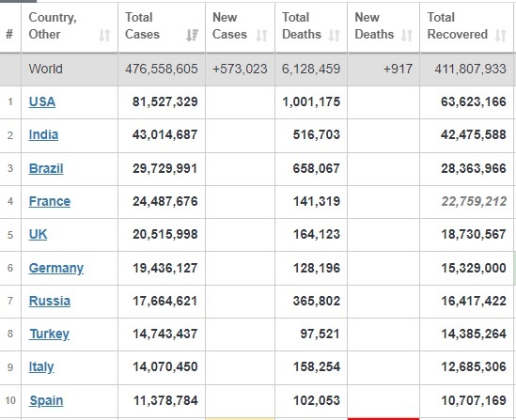The height and width of the screenshot is (420, 516).
Task: Select USA total deaths 1,001,175
Action: point(311,102)
